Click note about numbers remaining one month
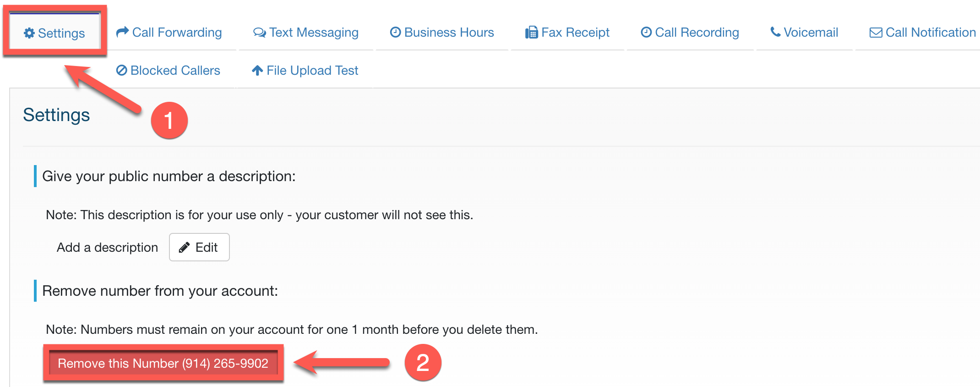Screen dimensions: 980x387 tap(292, 330)
